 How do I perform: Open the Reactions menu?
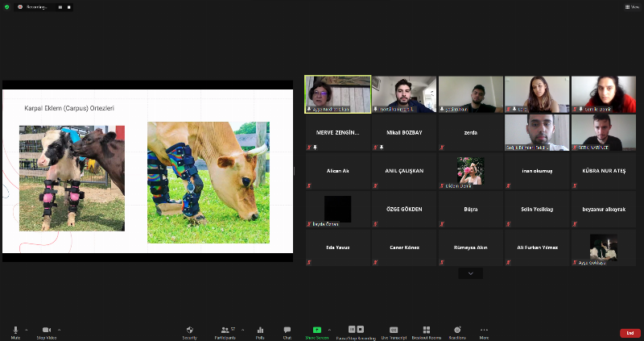(457, 331)
